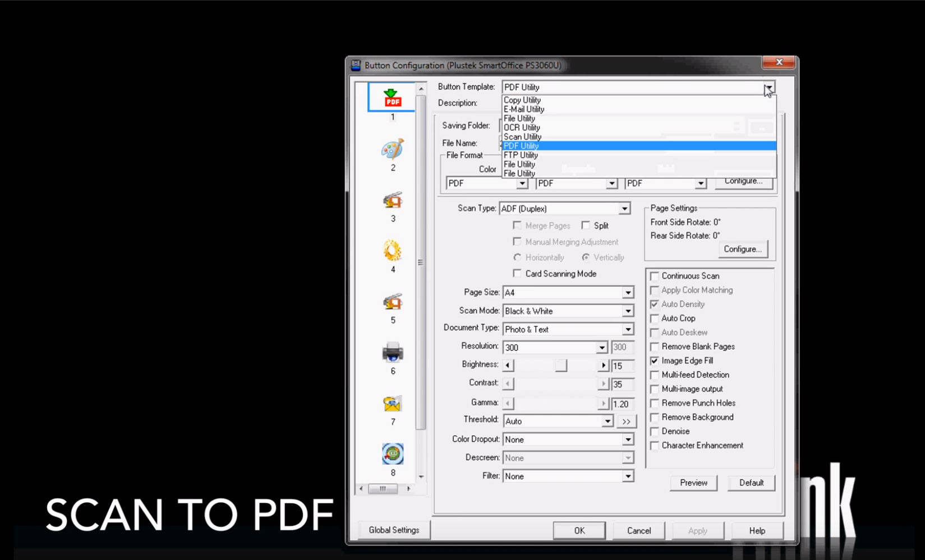This screenshot has height=560, width=925.
Task: Enable Multi-feed Detection
Action: (x=654, y=375)
